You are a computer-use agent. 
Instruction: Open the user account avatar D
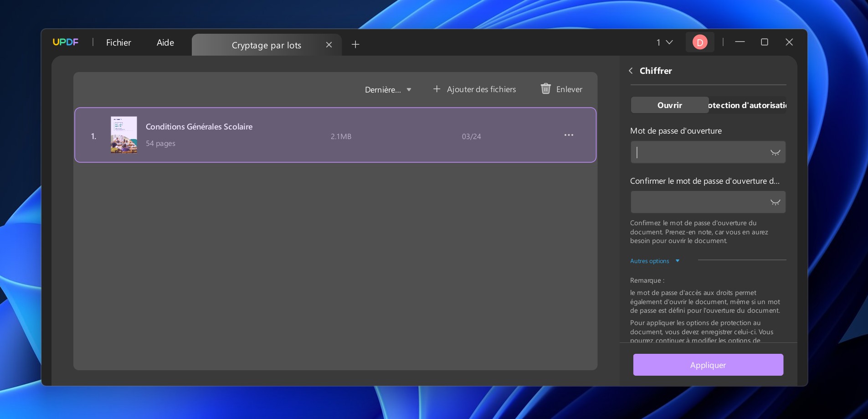[700, 42]
